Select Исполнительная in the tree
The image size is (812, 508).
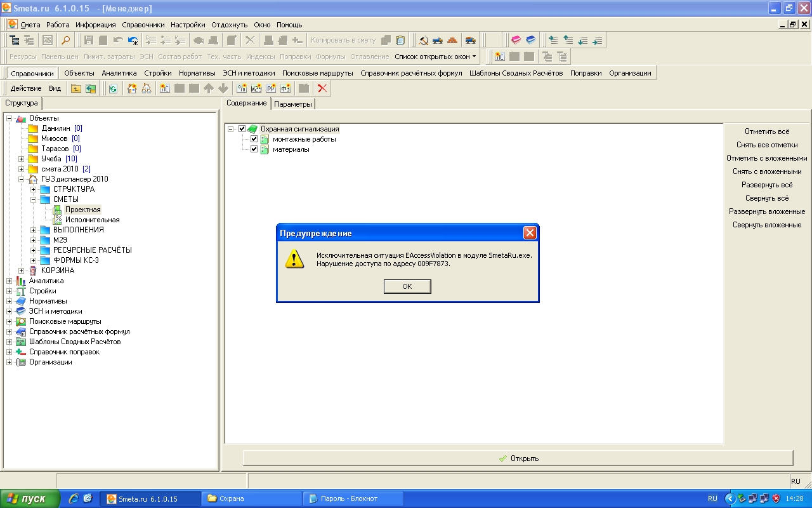[x=93, y=220]
